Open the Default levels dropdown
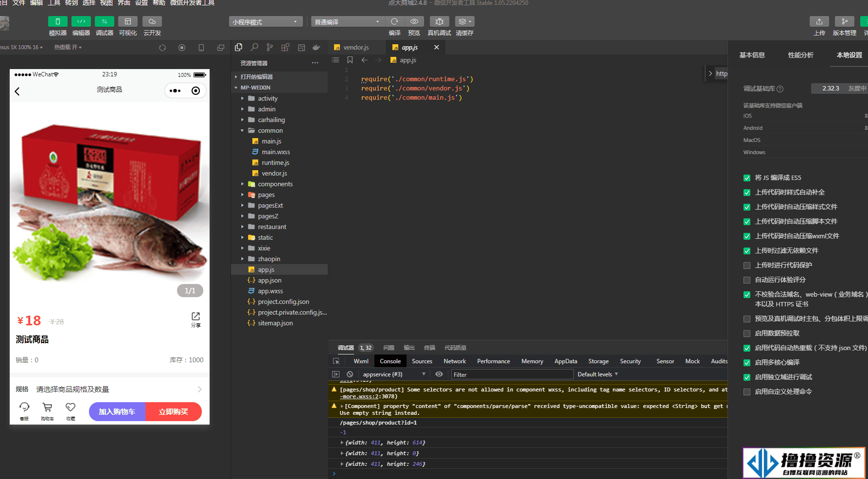 pyautogui.click(x=598, y=374)
